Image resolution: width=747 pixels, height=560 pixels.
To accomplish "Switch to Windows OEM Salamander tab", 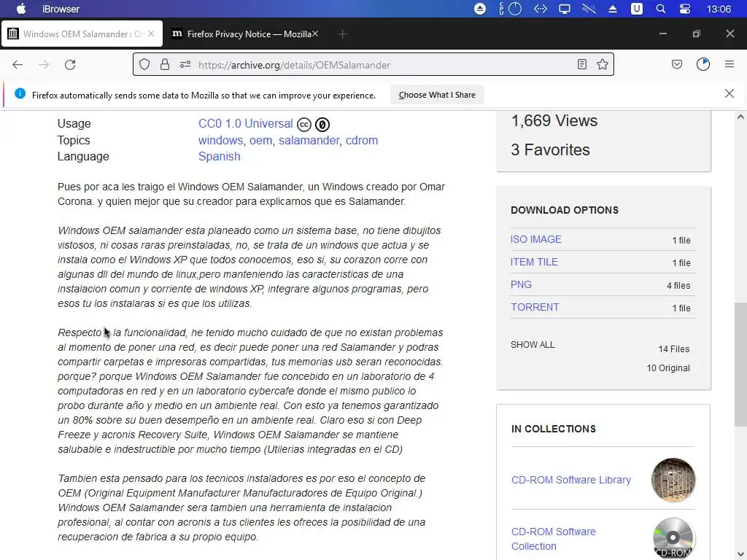I will [x=82, y=34].
